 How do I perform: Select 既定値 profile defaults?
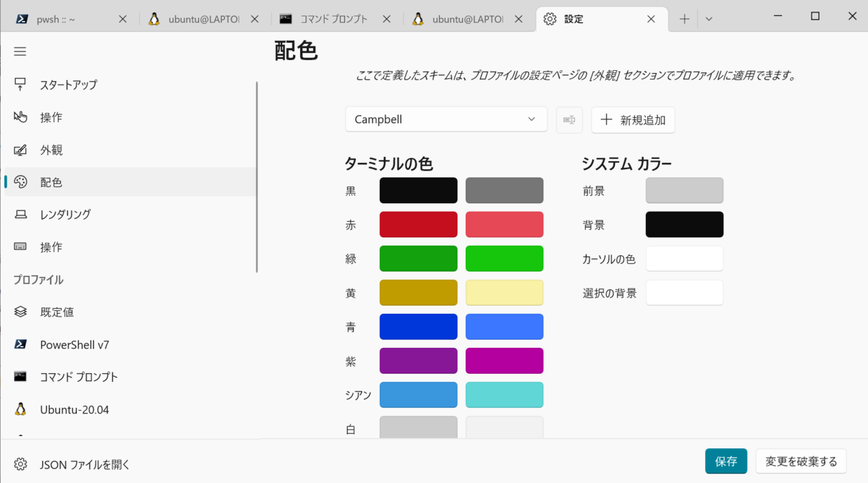(x=130, y=312)
